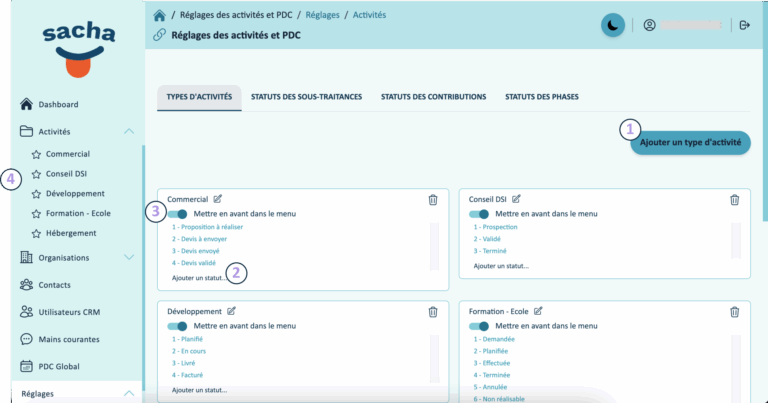Toggle Formation - Ecole menu highlight switch
The height and width of the screenshot is (403, 768).
coord(479,326)
